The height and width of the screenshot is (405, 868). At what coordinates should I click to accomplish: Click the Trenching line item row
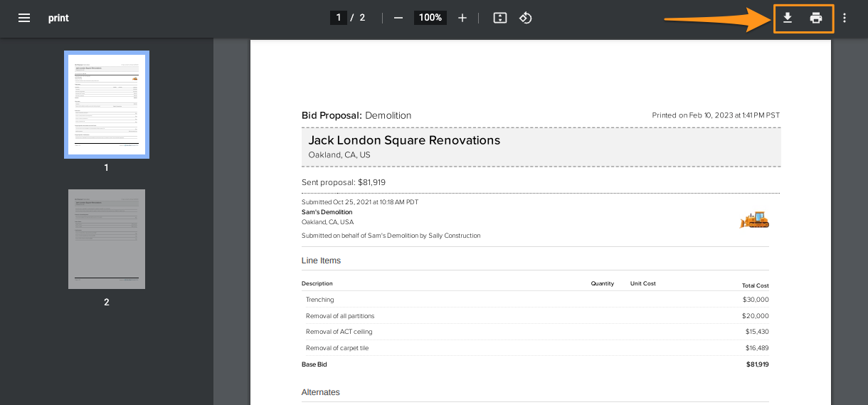pyautogui.click(x=320, y=300)
